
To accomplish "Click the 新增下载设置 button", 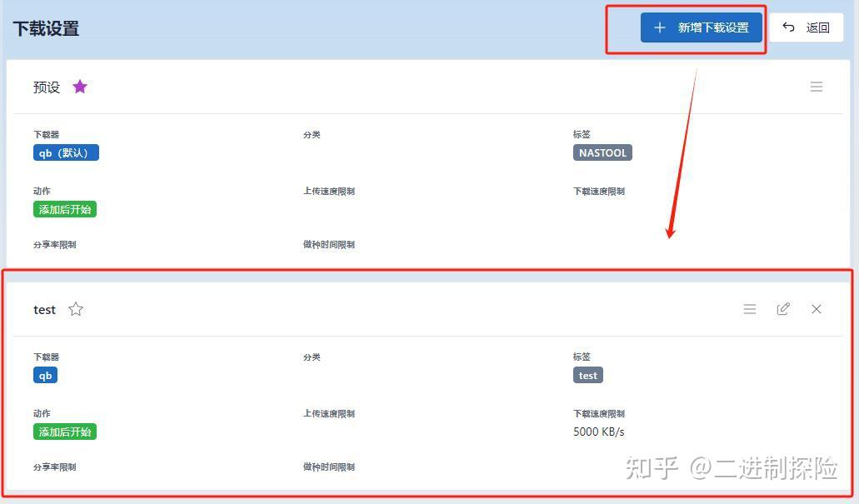I will [x=702, y=27].
